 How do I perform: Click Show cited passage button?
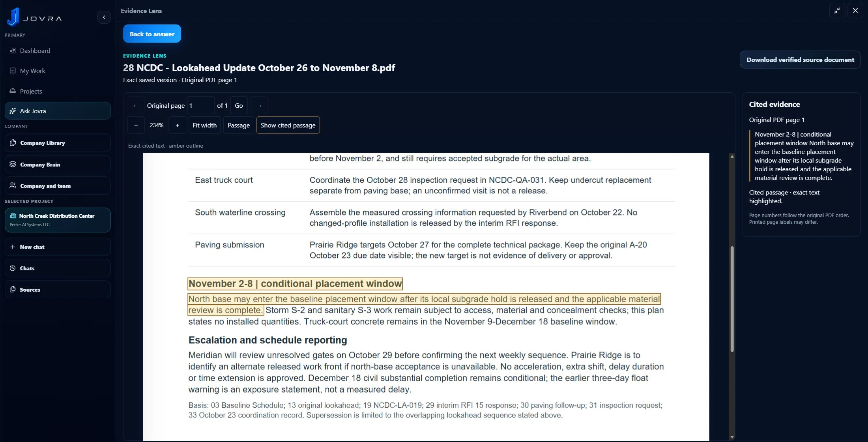(x=288, y=125)
